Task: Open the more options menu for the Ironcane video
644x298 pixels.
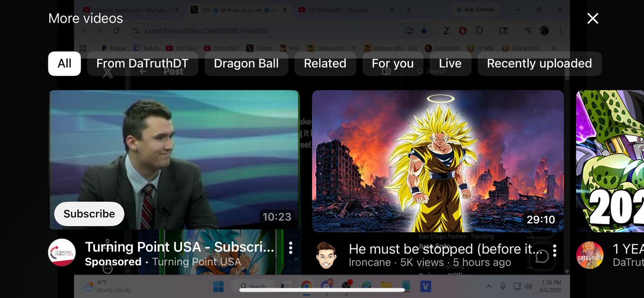Action: pos(554,250)
